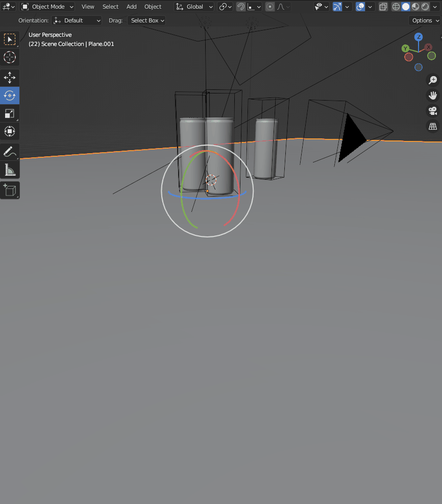Toggle X-ray display mode
The width and height of the screenshot is (442, 504).
coord(383,7)
